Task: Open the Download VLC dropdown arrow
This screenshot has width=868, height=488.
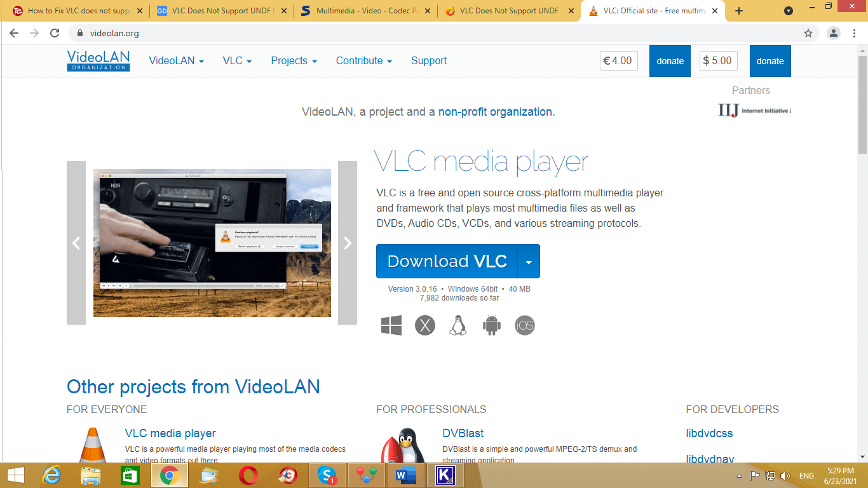Action: [529, 261]
